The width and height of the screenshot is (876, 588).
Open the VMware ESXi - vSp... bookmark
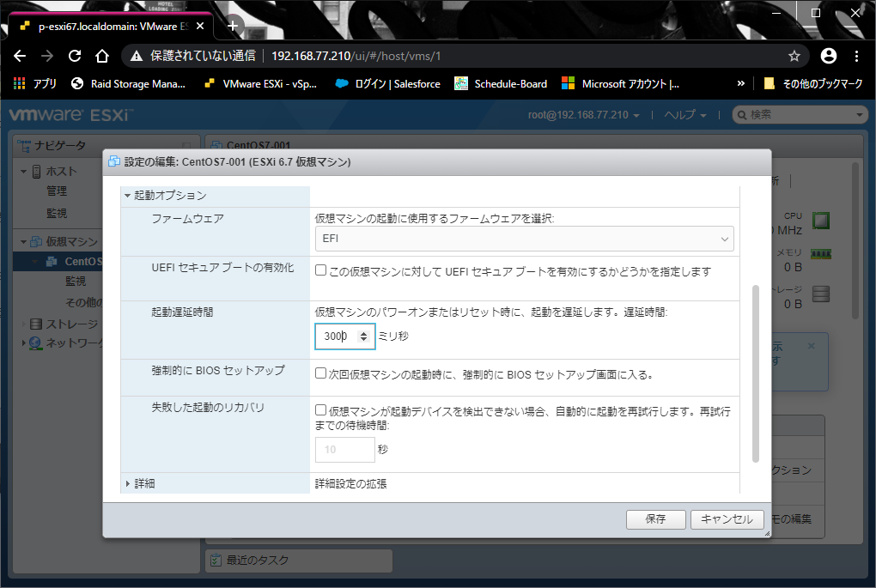[261, 84]
